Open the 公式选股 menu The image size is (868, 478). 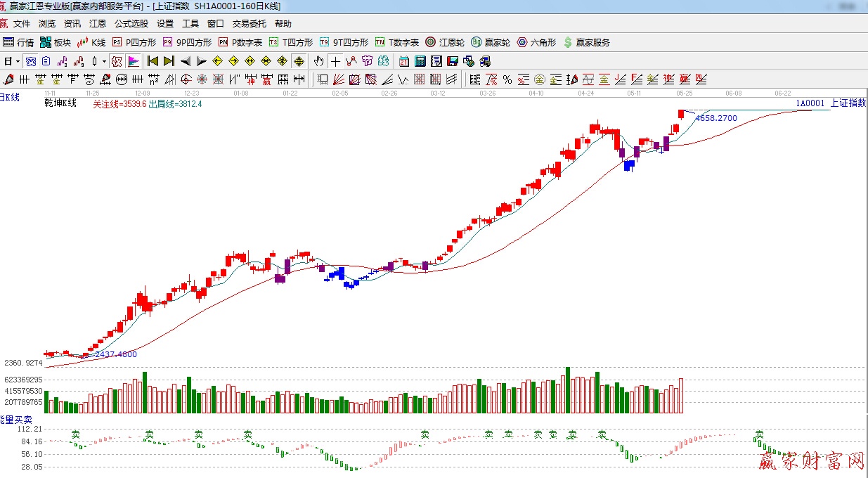pyautogui.click(x=132, y=24)
